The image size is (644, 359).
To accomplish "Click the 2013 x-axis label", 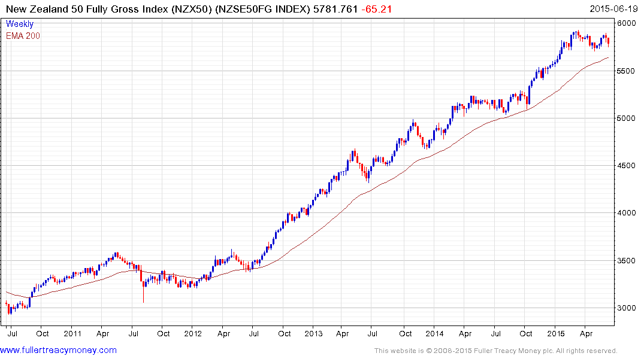I will [313, 333].
